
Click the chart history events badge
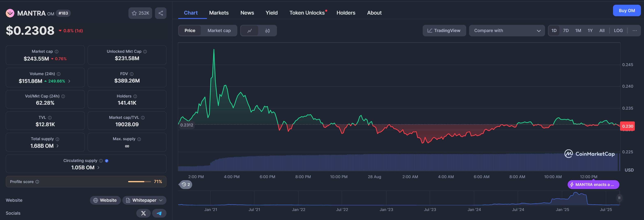(186, 184)
